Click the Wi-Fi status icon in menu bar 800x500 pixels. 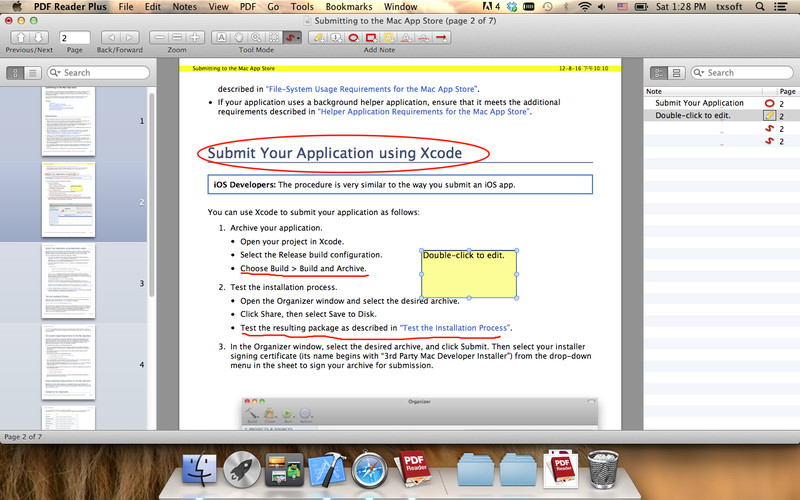tap(585, 7)
